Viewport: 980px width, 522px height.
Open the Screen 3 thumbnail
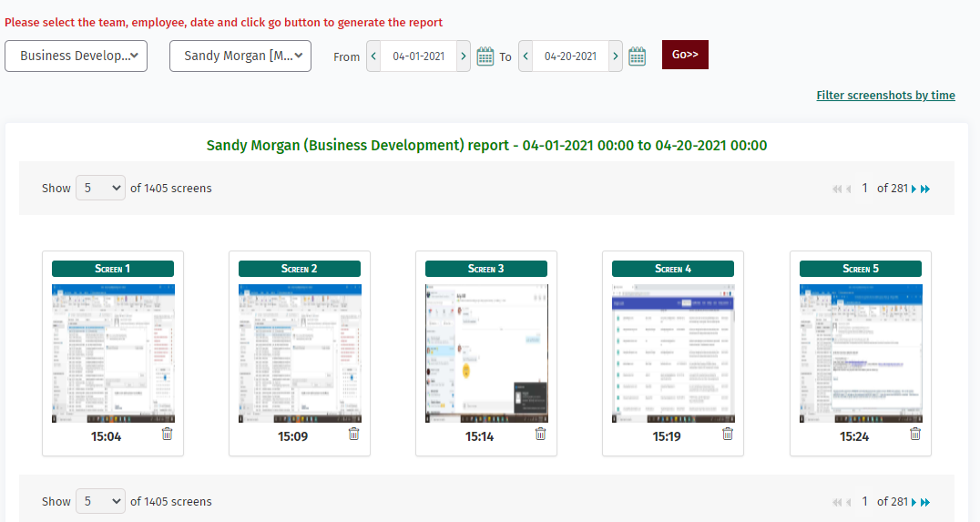486,353
